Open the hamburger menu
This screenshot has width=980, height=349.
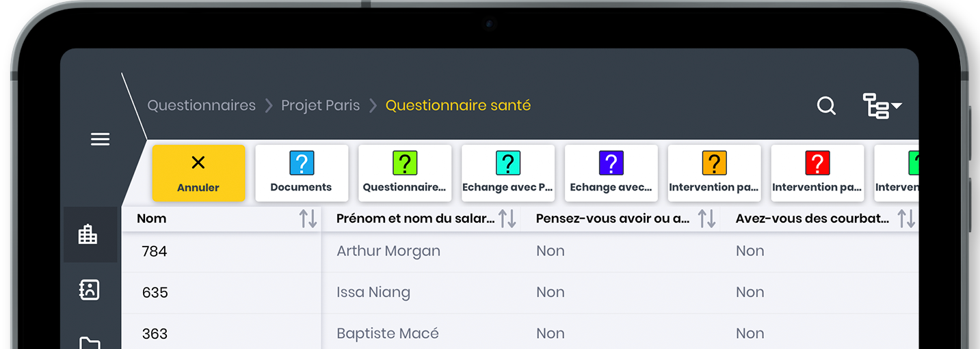tap(101, 139)
